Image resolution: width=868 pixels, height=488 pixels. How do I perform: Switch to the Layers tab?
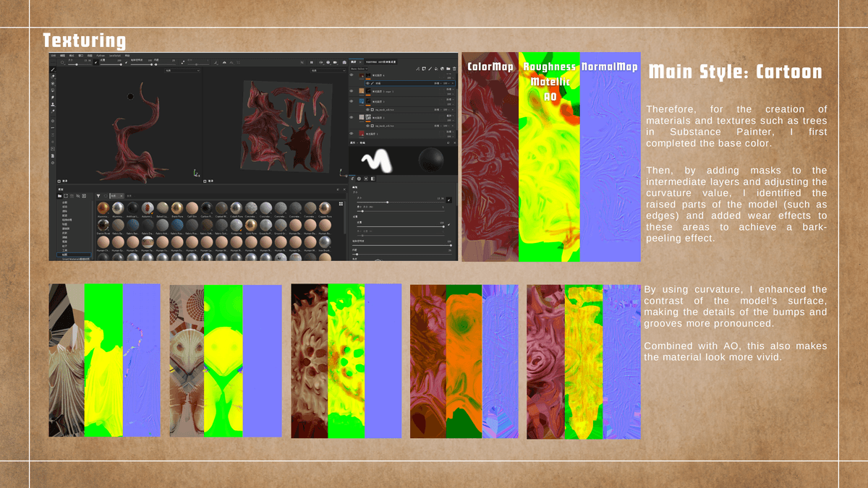pos(353,62)
